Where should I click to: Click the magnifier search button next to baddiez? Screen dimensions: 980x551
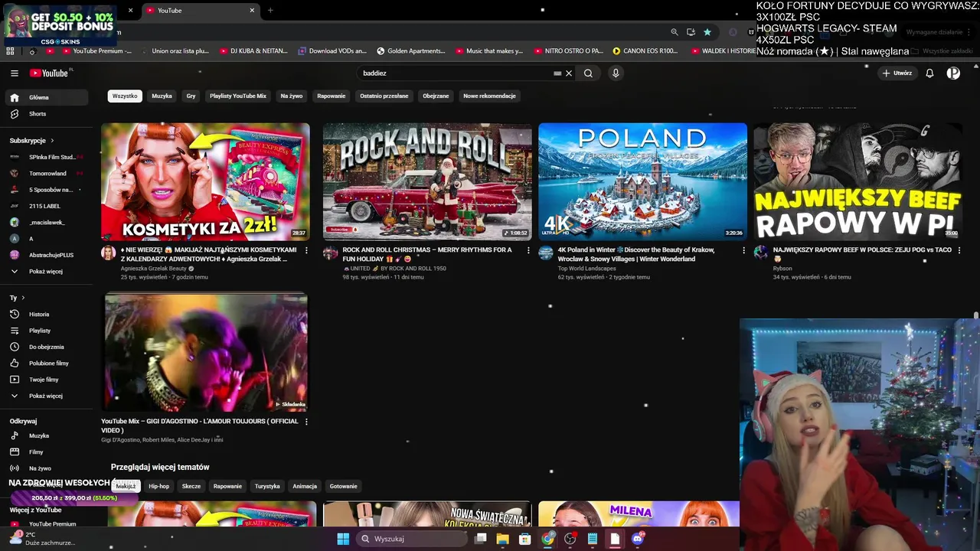pos(588,73)
